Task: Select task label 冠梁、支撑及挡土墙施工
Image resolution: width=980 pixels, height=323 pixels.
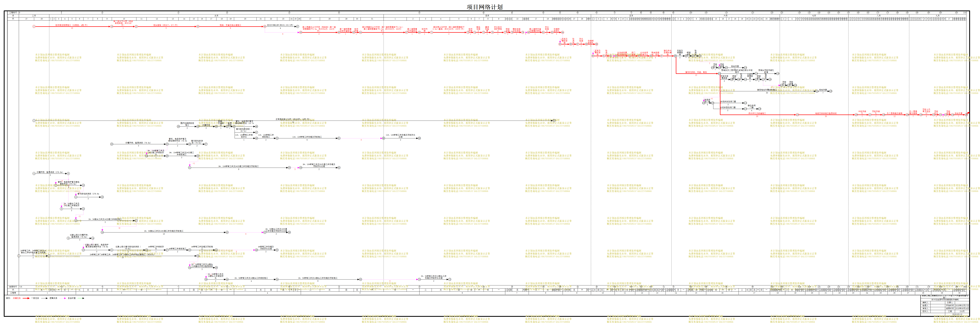Action: coord(231,25)
